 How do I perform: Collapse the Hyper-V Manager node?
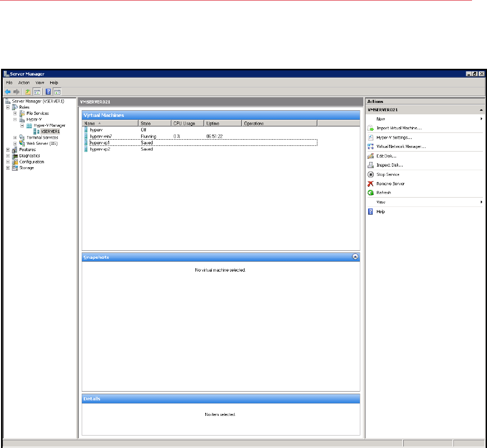[x=22, y=126]
